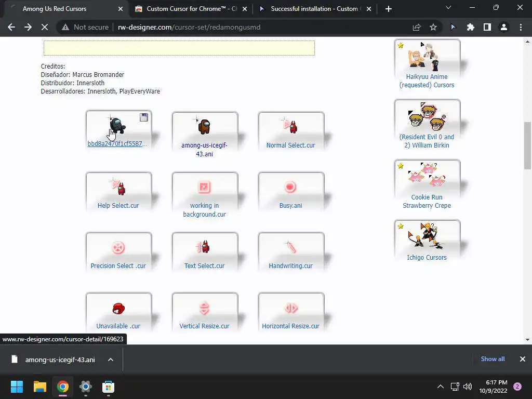Image resolution: width=532 pixels, height=399 pixels.
Task: Click the Text Select cursor icon
Action: [204, 247]
